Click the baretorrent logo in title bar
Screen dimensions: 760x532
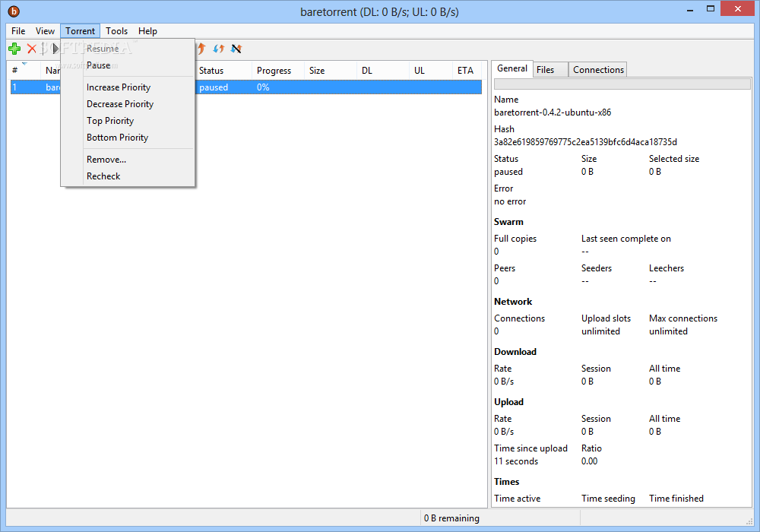14,11
